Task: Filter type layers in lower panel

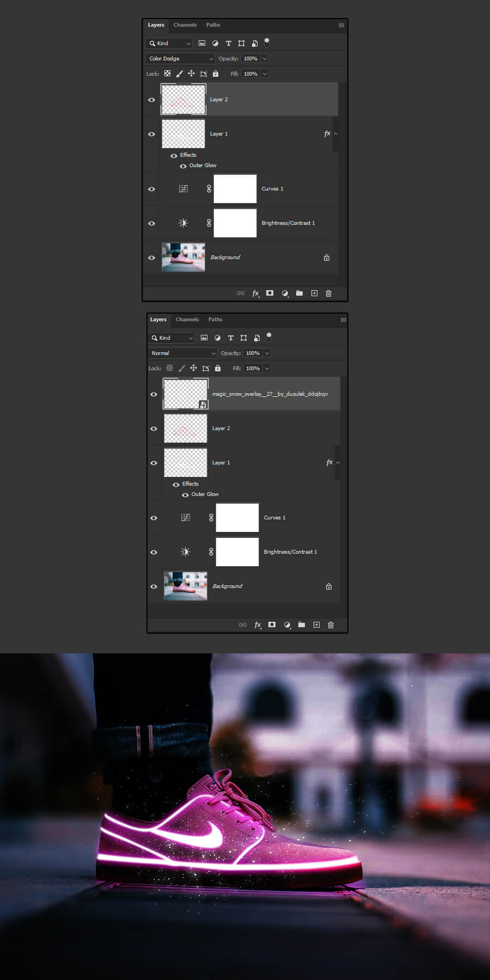Action: [230, 338]
